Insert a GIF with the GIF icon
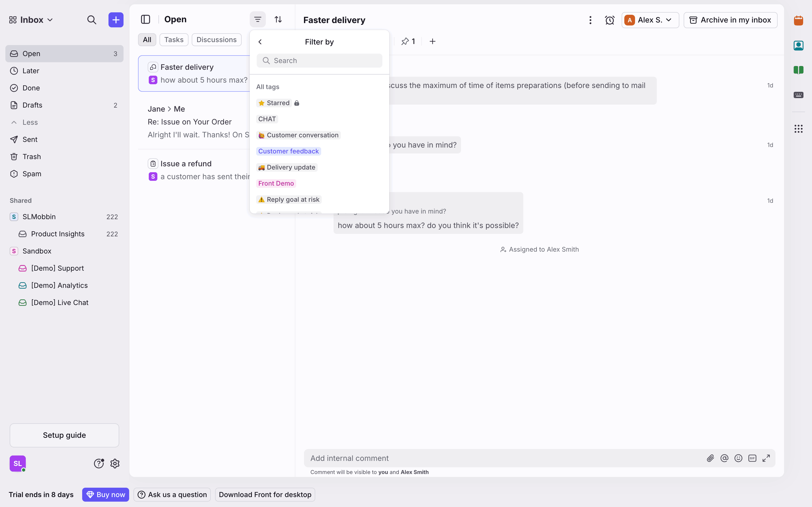Viewport: 812px width, 507px height. [x=752, y=458]
